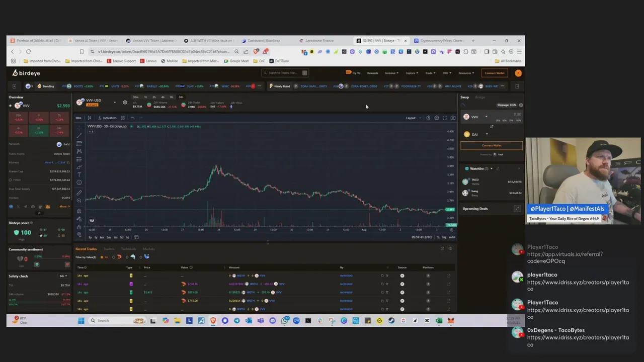Image resolution: width=644 pixels, height=362 pixels.
Task: Open Markets tab in trades panel
Action: pyautogui.click(x=148, y=249)
